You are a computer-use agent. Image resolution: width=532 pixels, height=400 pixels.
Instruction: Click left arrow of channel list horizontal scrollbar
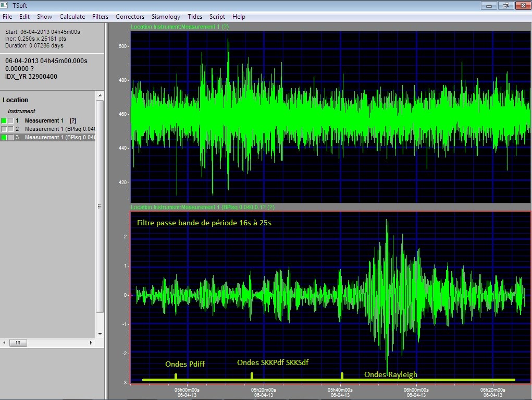5,343
